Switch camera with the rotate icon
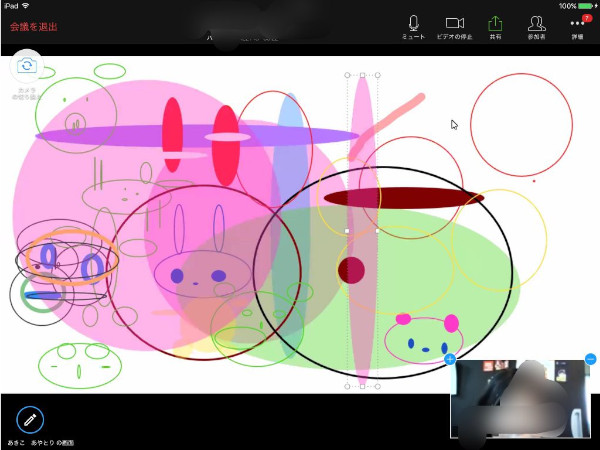 (26, 65)
